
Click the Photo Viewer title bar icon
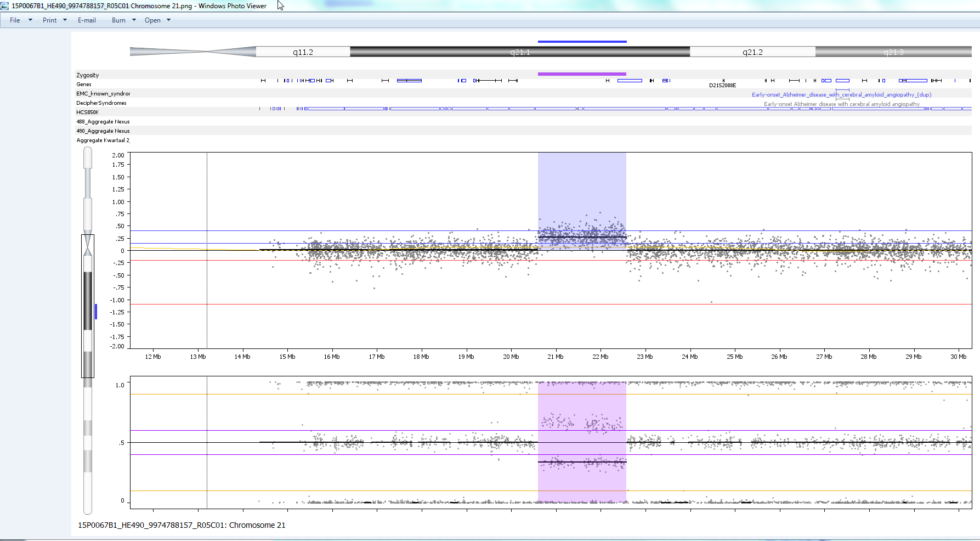click(x=4, y=6)
